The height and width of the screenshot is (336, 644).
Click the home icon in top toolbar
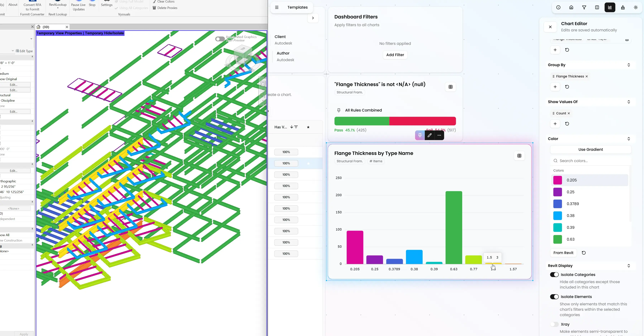(571, 8)
